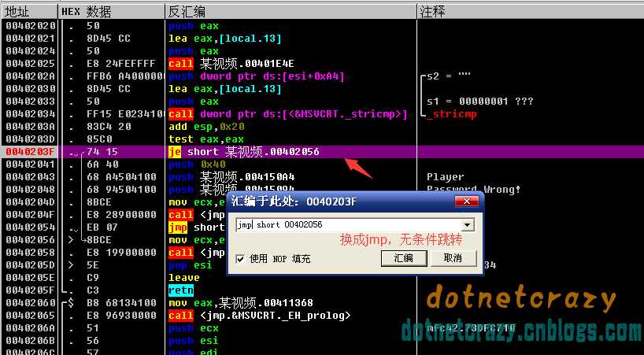
Task: Click the HEX 数据 column header
Action: pyautogui.click(x=112, y=12)
